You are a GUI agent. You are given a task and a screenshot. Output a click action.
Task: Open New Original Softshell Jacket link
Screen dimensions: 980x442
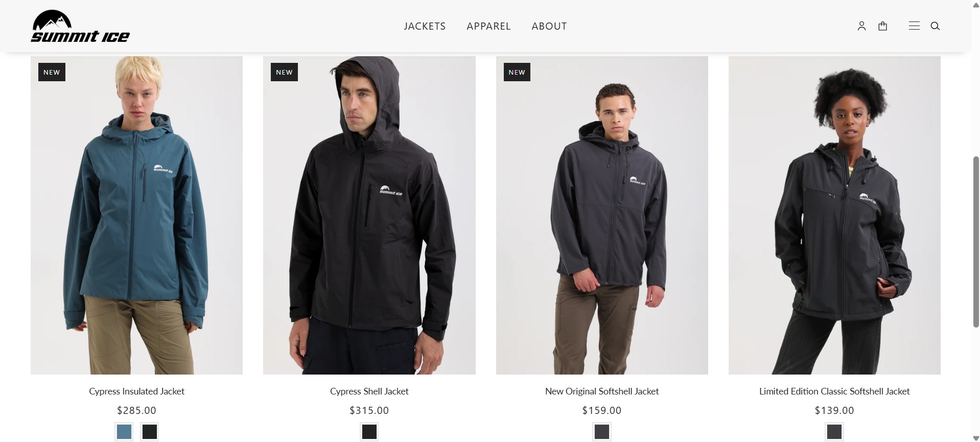(602, 391)
